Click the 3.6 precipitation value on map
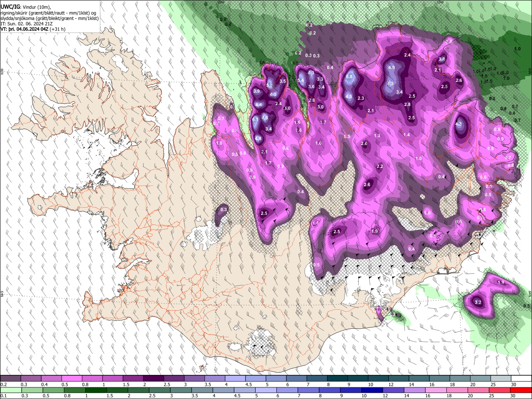The height and width of the screenshot is (399, 532). pyautogui.click(x=311, y=86)
